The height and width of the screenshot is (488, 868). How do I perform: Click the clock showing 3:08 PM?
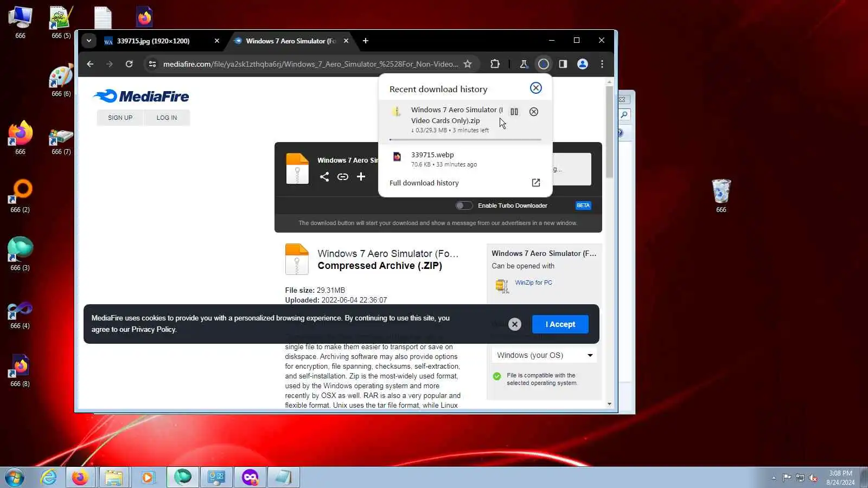point(840,478)
